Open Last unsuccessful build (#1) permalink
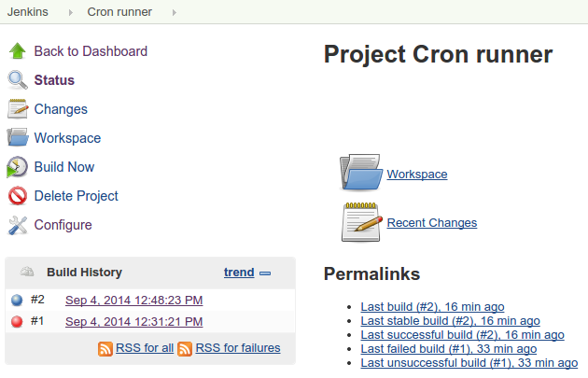 click(469, 363)
